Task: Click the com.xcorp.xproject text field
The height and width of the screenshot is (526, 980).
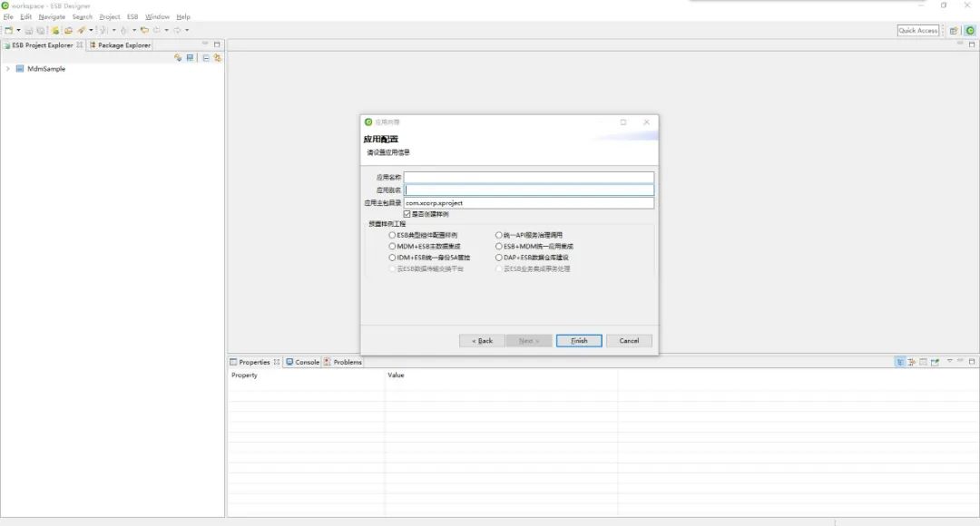Action: coord(529,202)
